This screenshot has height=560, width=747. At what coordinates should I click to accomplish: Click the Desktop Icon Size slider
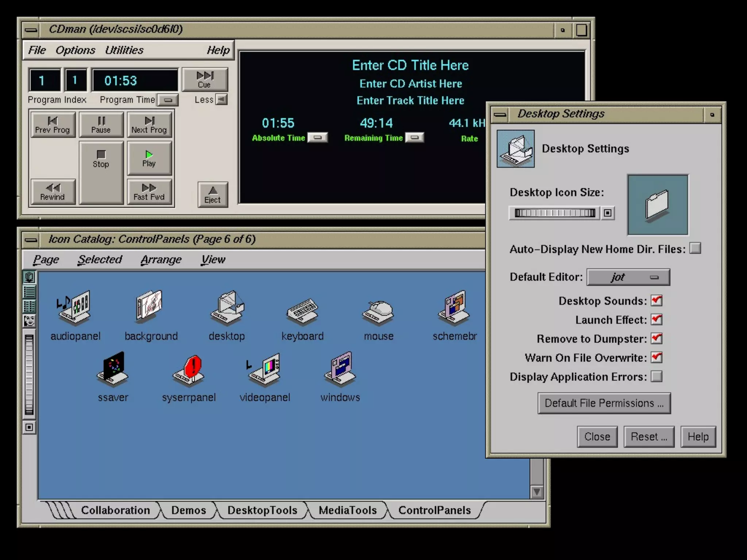554,213
